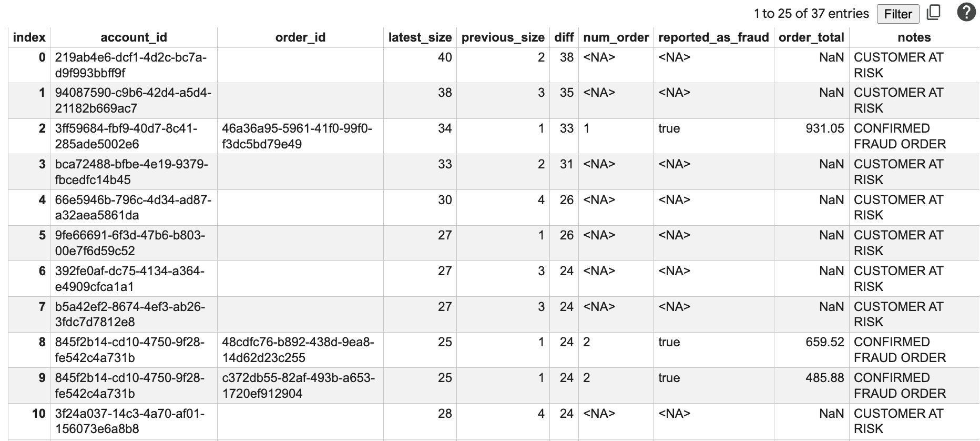980x441 pixels.
Task: Click order ID starting with 46a36a95
Action: point(297,136)
